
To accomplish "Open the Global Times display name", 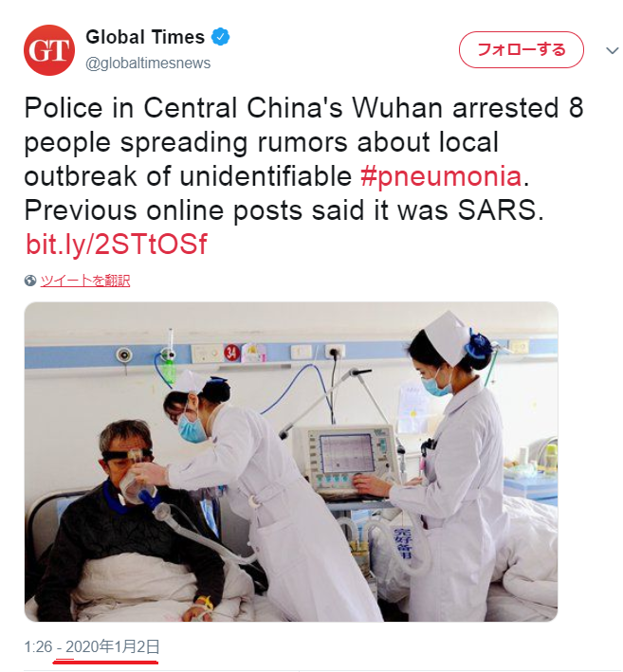I will tap(145, 37).
